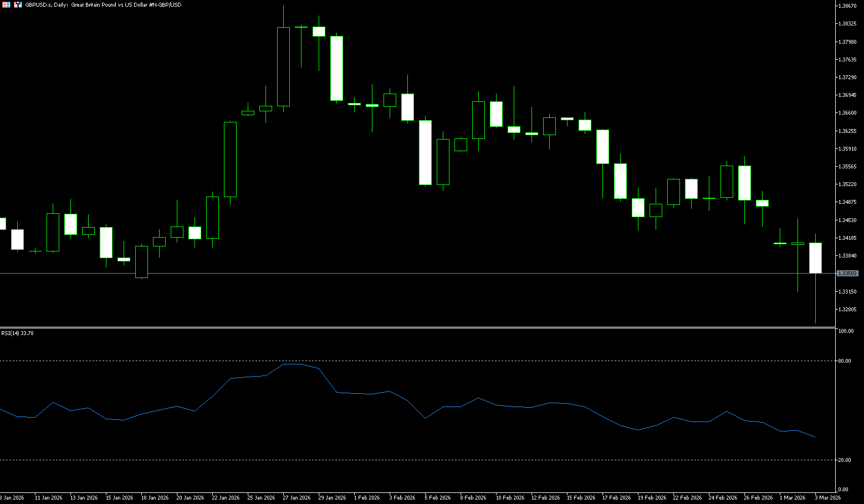Click the 1 Mar 2026 date label

point(793,497)
